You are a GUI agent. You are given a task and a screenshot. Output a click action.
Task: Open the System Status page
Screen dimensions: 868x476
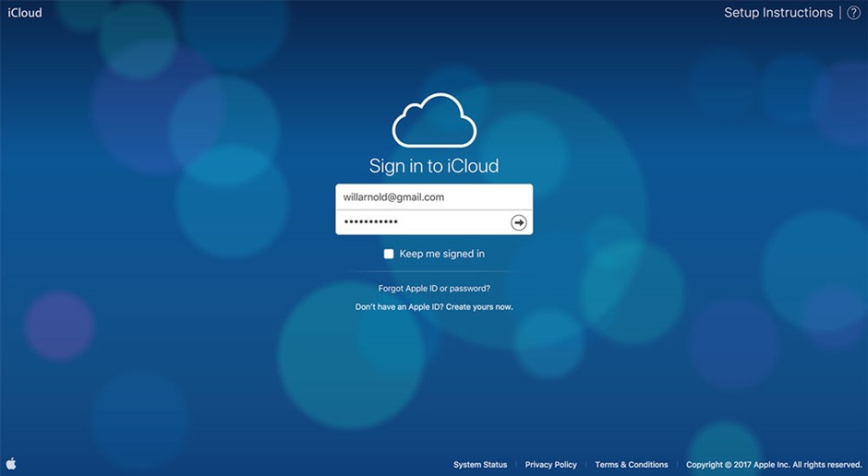click(480, 465)
